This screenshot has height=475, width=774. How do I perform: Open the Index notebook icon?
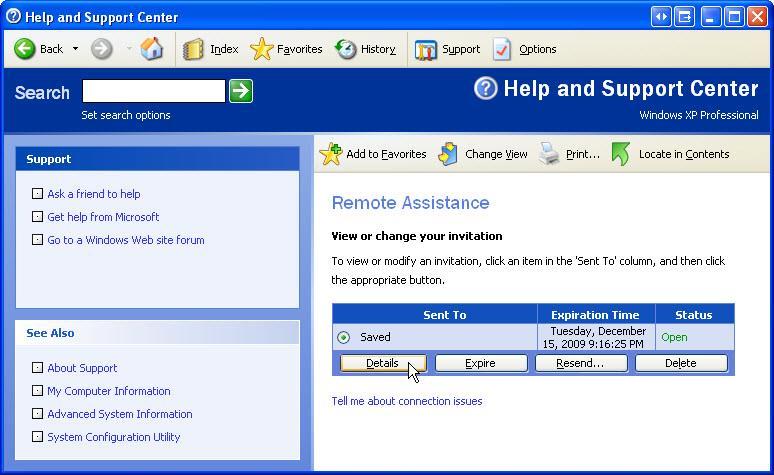tap(193, 49)
